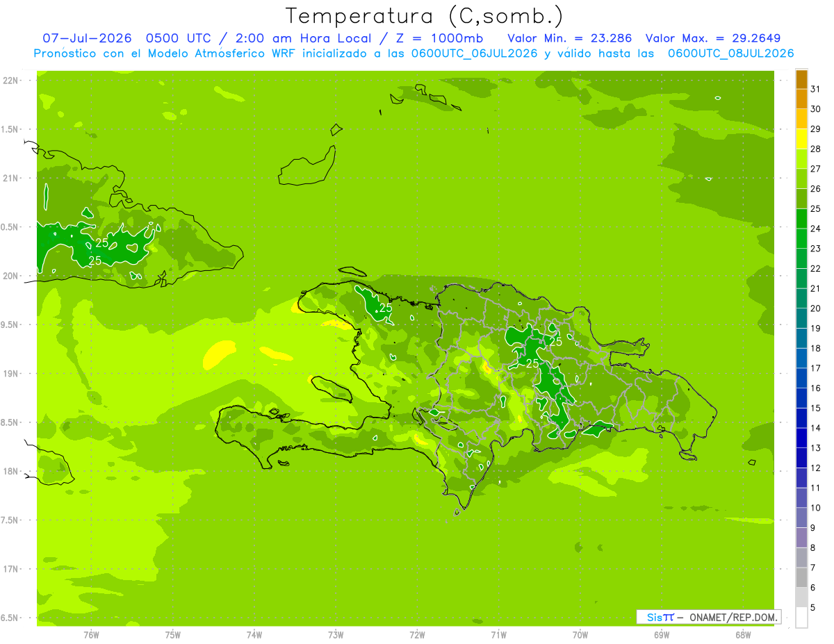The width and height of the screenshot is (834, 644).
Task: Click the '17N' latitude axis label
Action: pos(11,569)
